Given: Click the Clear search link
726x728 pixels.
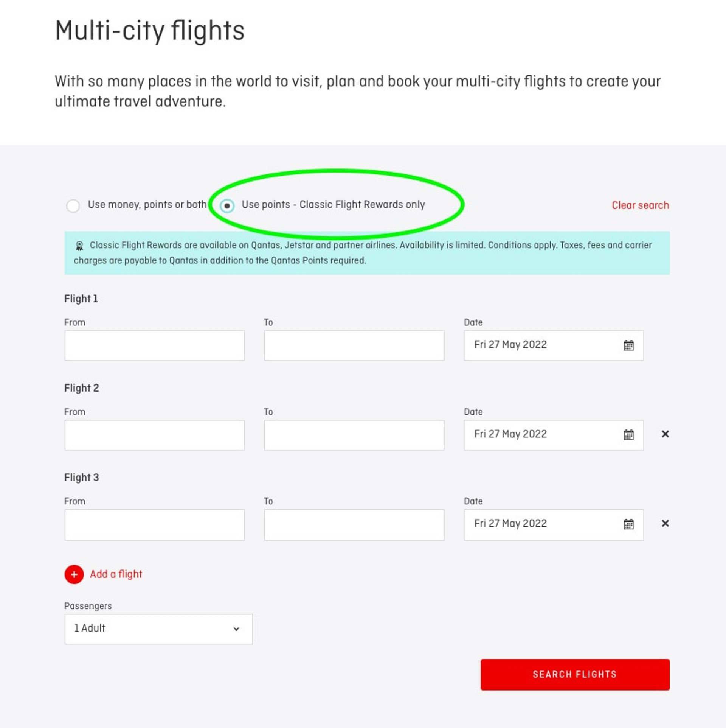Looking at the screenshot, I should point(640,205).
